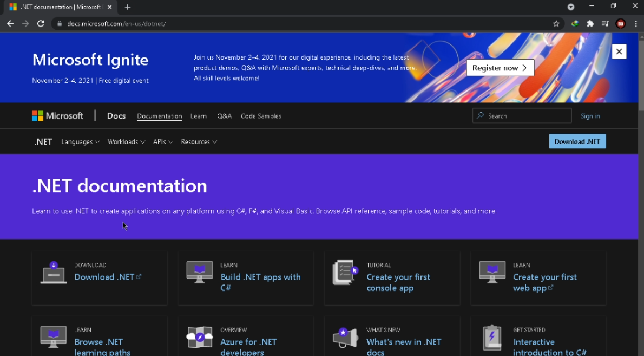Click the red profile avatar icon
The height and width of the screenshot is (356, 644).
click(621, 24)
